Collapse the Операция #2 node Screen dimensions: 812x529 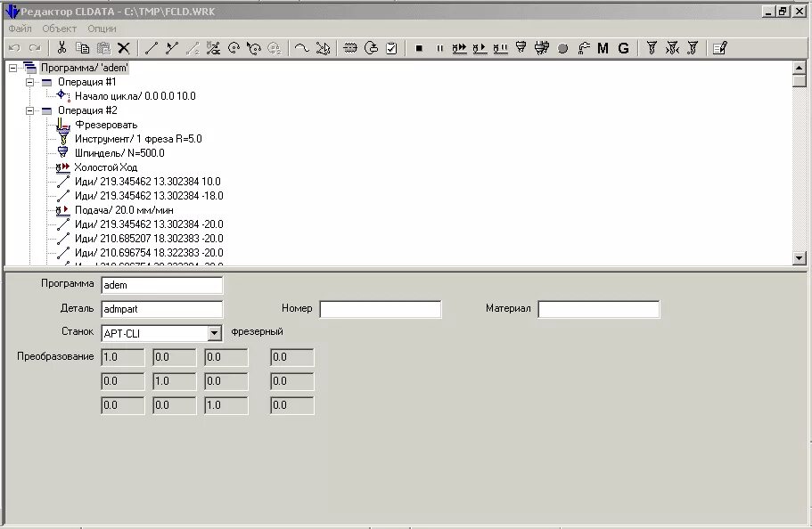29,110
